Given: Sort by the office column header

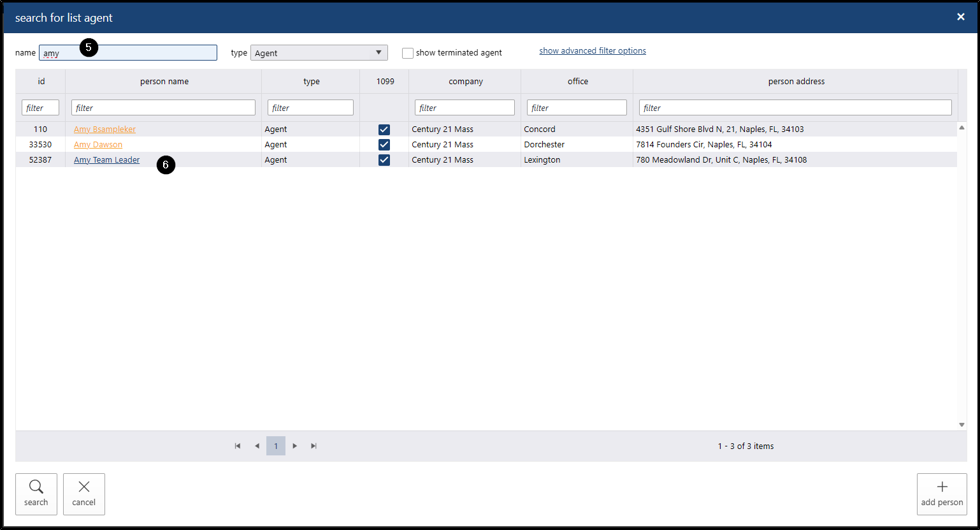Looking at the screenshot, I should click(x=577, y=82).
